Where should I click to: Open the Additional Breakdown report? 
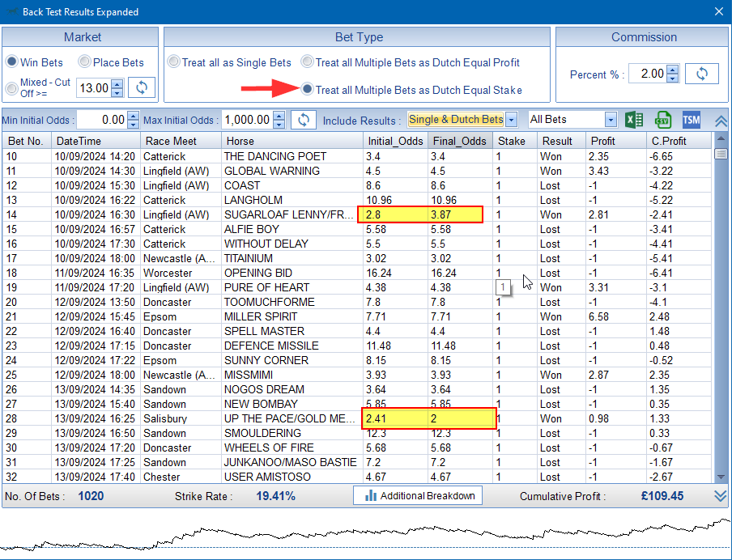(x=418, y=495)
